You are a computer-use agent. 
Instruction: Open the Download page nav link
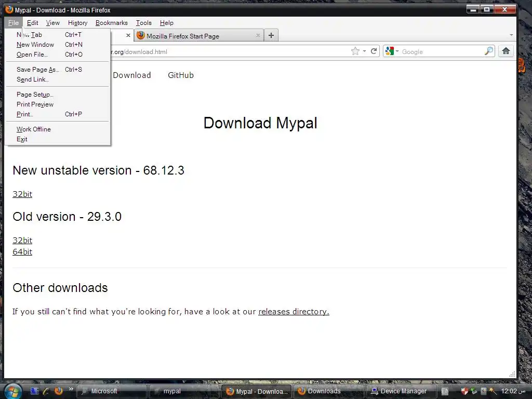coord(131,75)
